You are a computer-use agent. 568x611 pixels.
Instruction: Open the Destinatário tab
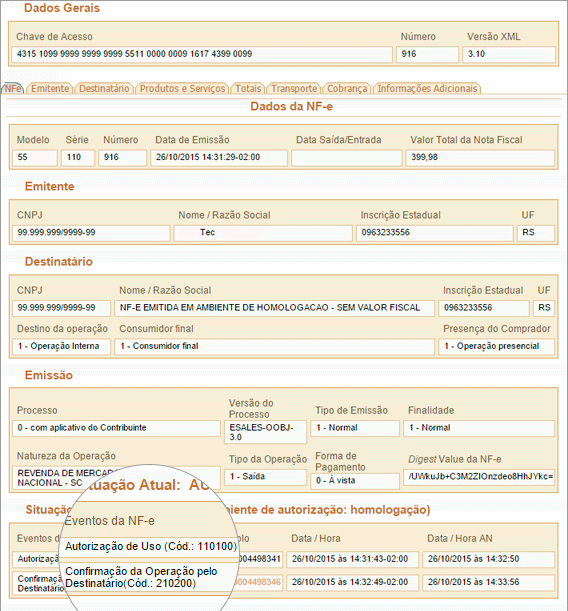pos(104,88)
